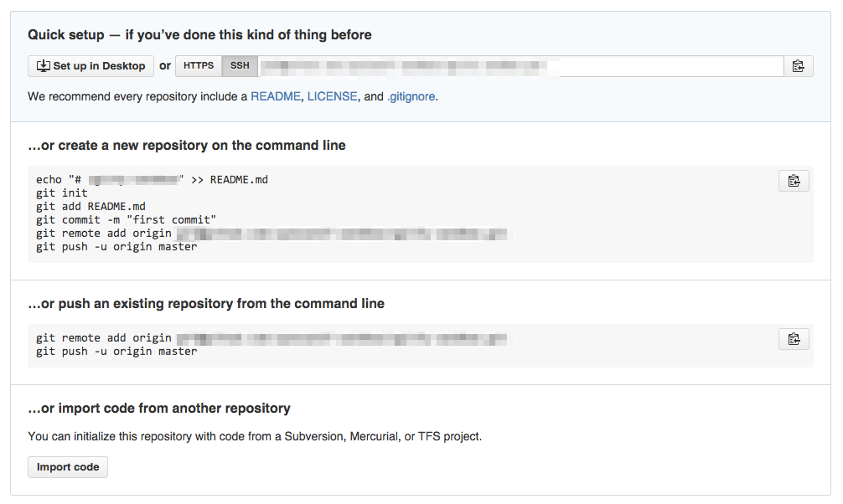Click the push existing repository section heading
Viewport: 843px width, 504px height.
click(x=206, y=304)
